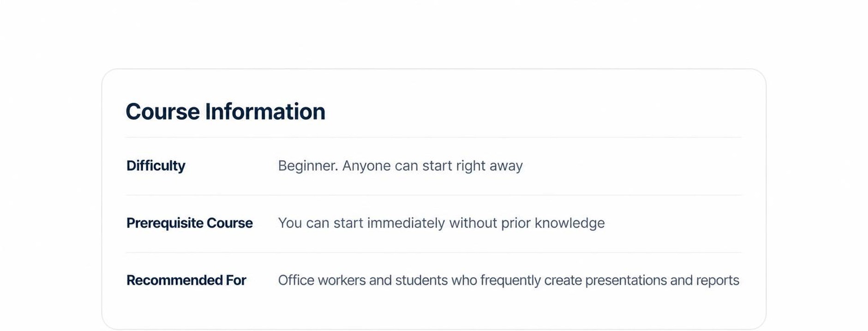868x331 pixels.
Task: Select the Difficulty row label
Action: [156, 166]
